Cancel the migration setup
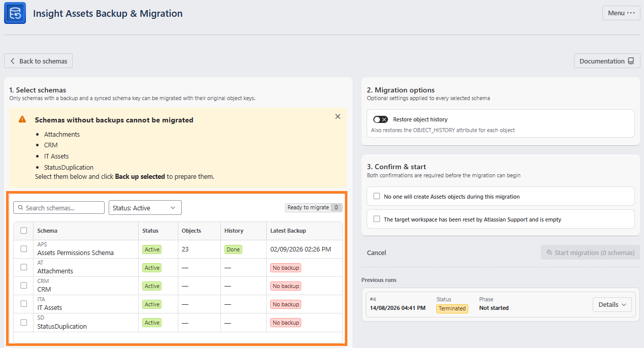644x348 pixels. [x=376, y=252]
